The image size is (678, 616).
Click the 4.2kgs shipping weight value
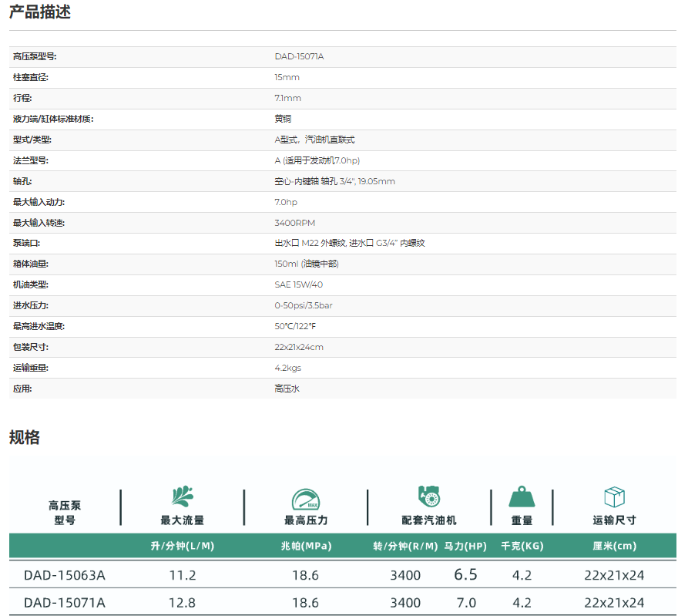coord(287,369)
